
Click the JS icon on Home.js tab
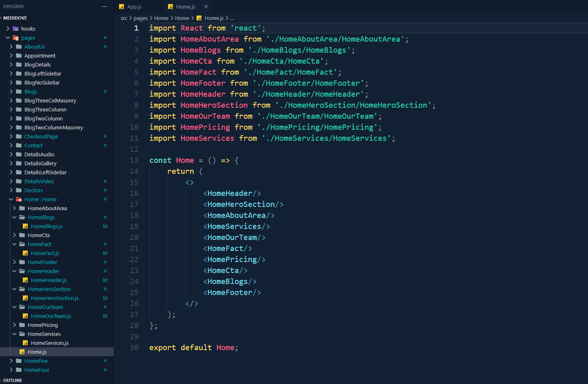pyautogui.click(x=170, y=7)
